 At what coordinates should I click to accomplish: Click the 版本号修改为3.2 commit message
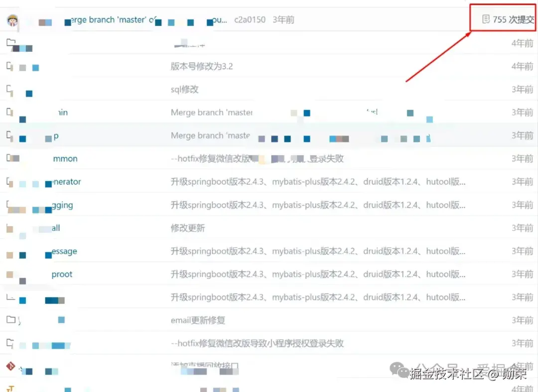point(203,66)
